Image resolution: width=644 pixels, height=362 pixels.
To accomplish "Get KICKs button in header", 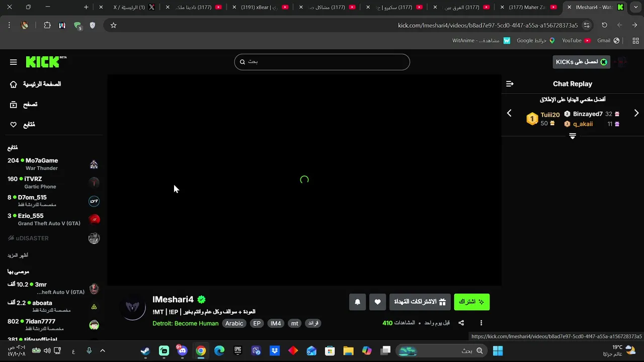I will (581, 62).
